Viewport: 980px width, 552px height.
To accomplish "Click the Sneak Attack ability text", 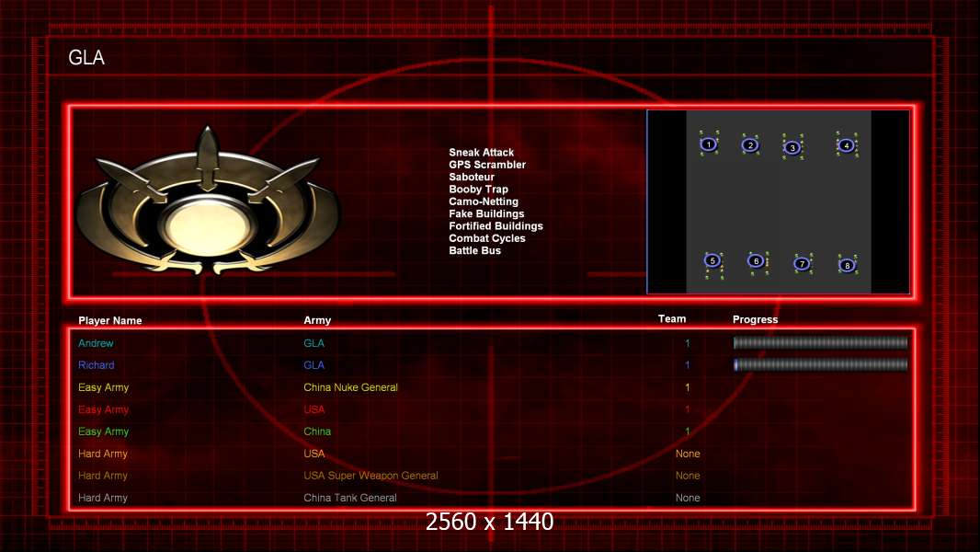I will click(481, 152).
